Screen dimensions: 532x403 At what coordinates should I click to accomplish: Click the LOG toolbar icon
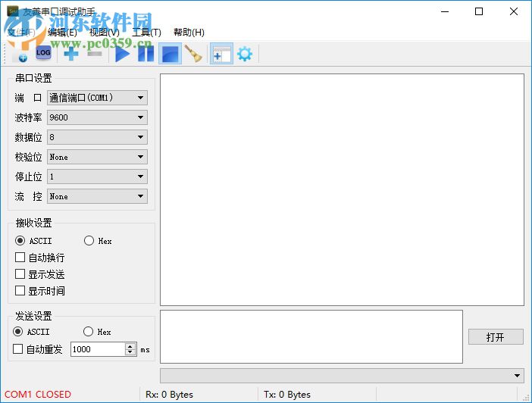[43, 53]
